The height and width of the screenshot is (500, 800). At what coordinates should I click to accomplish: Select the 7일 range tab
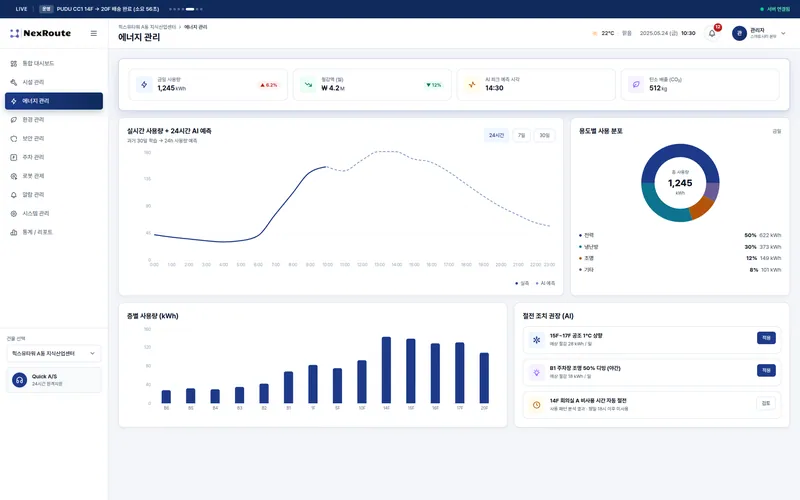[x=521, y=135]
